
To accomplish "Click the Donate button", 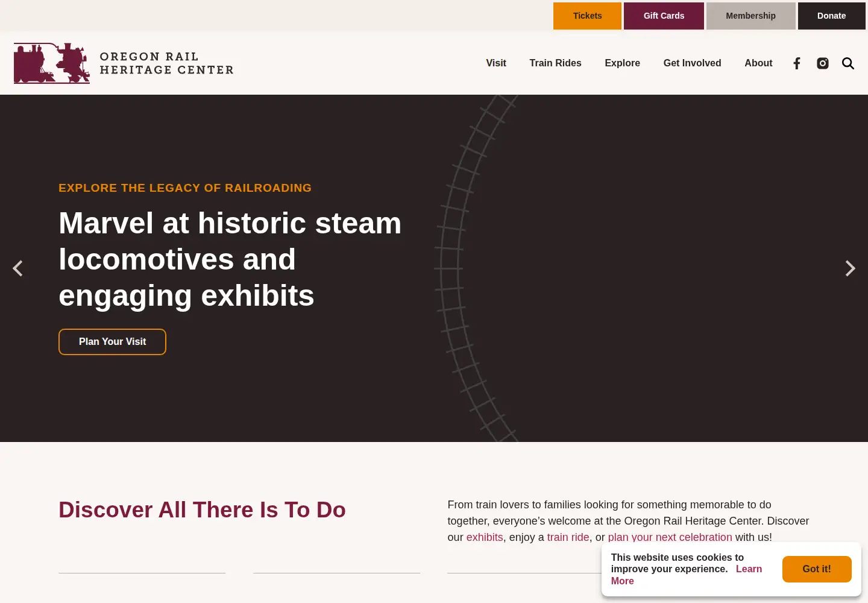I will (x=832, y=16).
